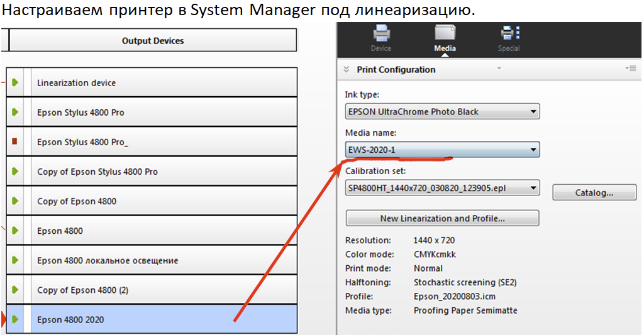The height and width of the screenshot is (335, 644).
Task: Open the Device printer icon tab
Action: coord(380,38)
